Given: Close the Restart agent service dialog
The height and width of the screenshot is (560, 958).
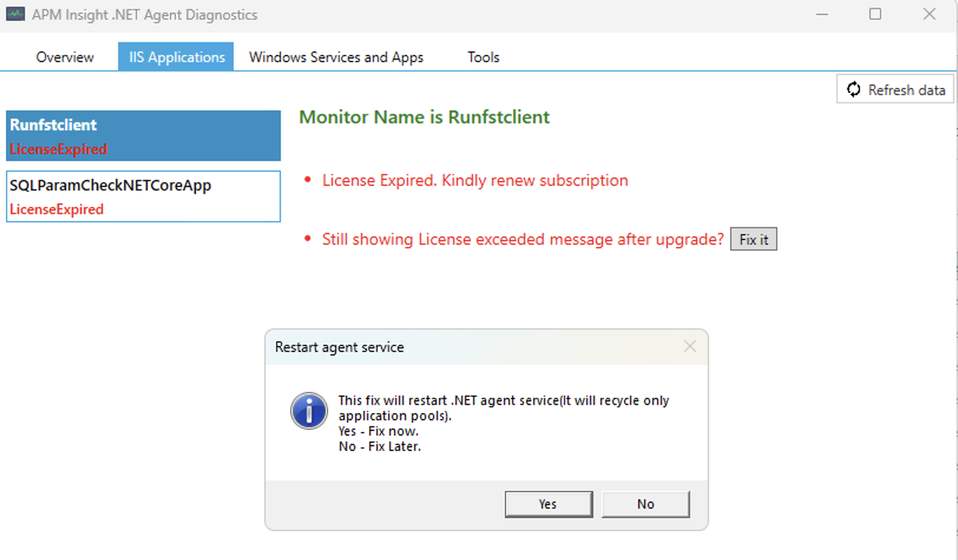Looking at the screenshot, I should click(690, 347).
